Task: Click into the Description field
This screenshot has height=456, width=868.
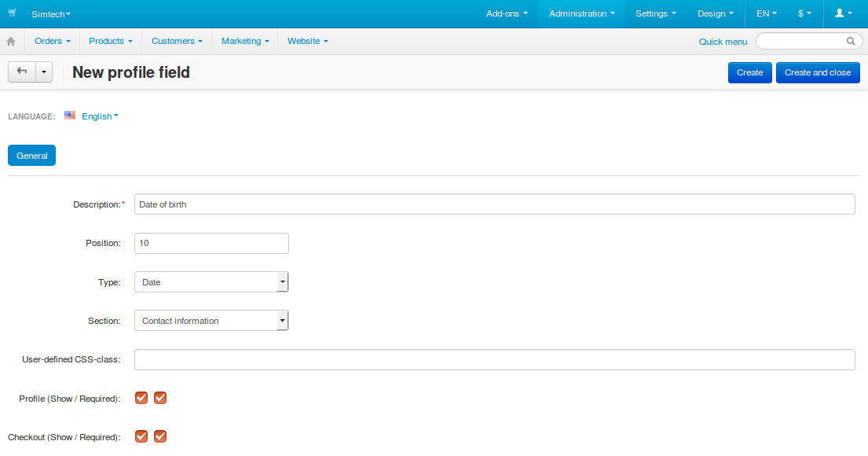Action: pyautogui.click(x=494, y=204)
